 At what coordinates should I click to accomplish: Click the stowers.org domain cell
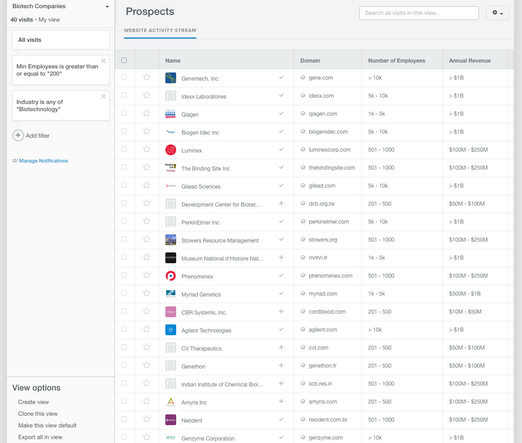coord(323,240)
